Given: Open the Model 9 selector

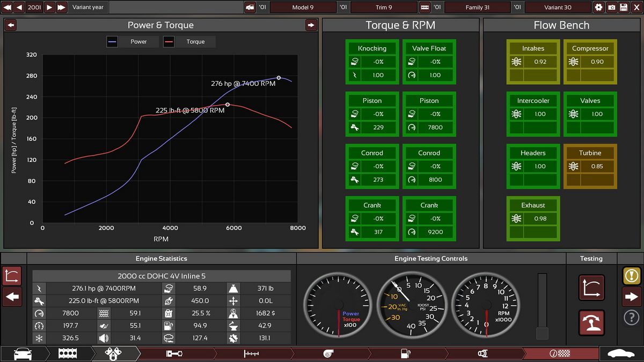Looking at the screenshot, I should click(x=303, y=8).
